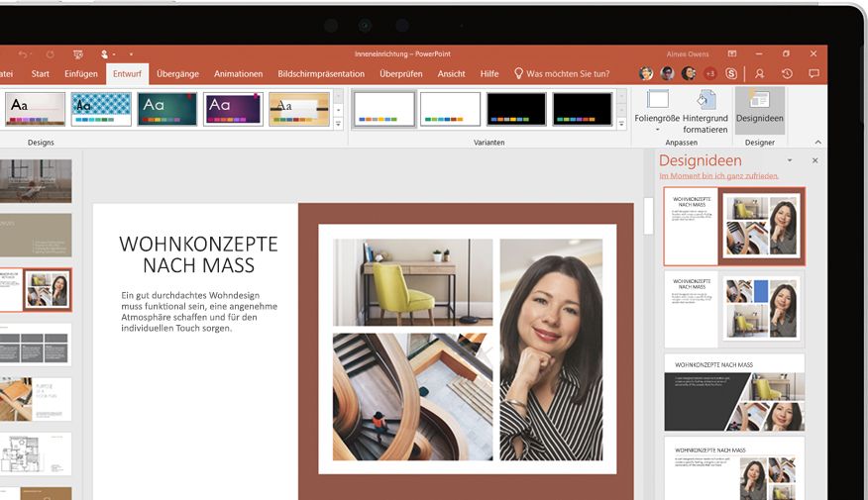Select the second design idea with blue square
868x500 pixels.
734,309
